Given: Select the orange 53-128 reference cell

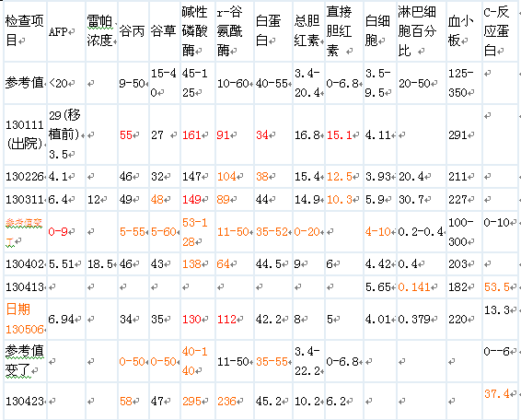Looking at the screenshot, I should 198,231.
